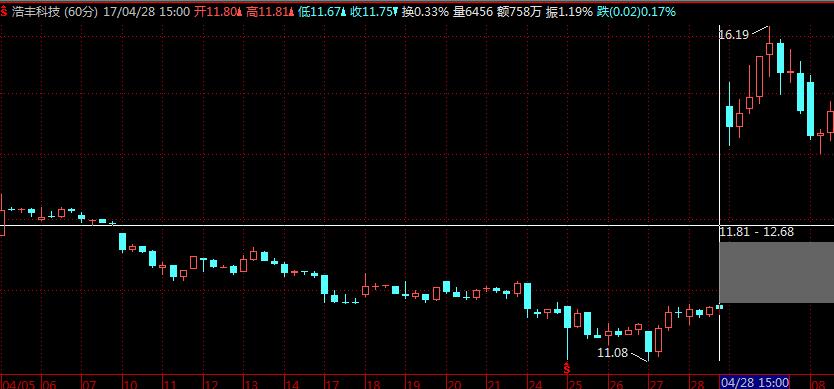Click the amplitude value 振1.19%

pyautogui.click(x=569, y=12)
